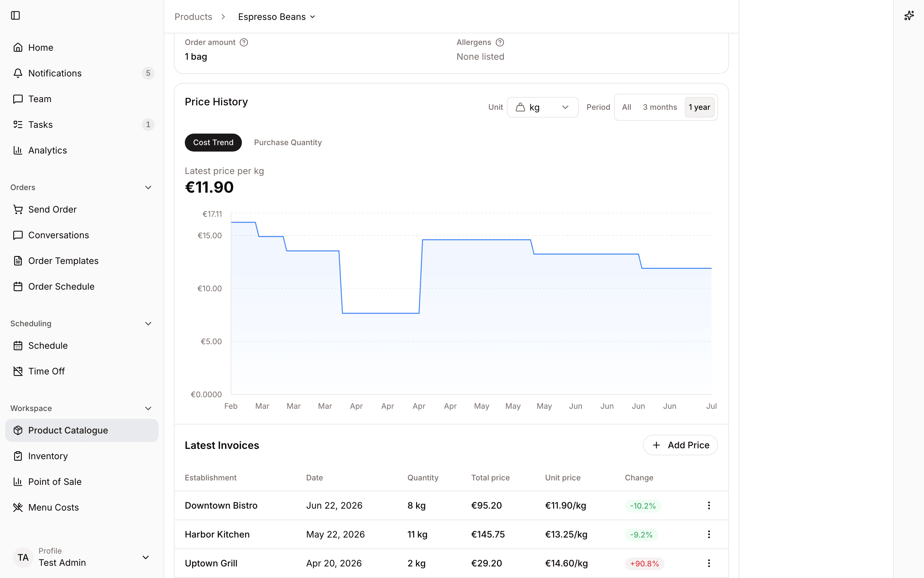The width and height of the screenshot is (924, 578).
Task: Click the Unit price column header
Action: tap(562, 478)
